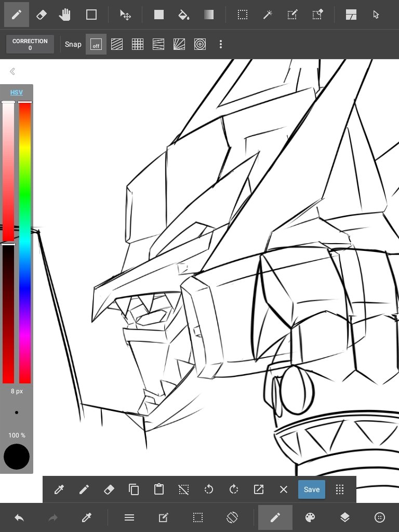Select the Gradient tool

209,15
